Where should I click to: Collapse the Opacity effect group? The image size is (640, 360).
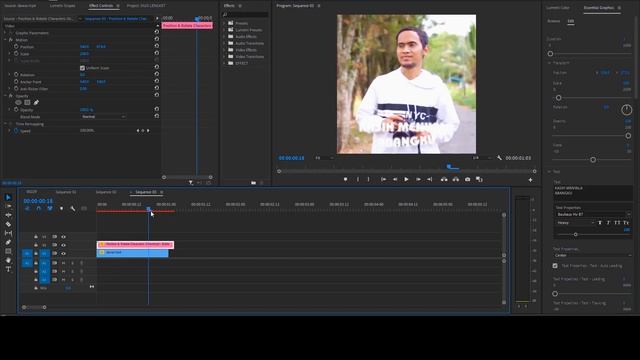(x=5, y=96)
